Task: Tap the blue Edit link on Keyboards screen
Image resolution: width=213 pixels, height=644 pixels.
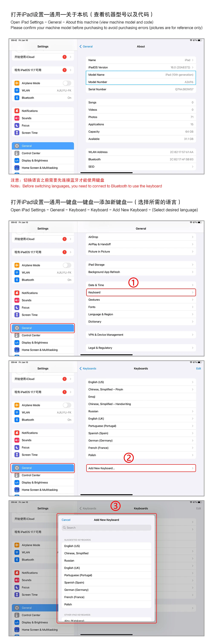Action: [199, 368]
